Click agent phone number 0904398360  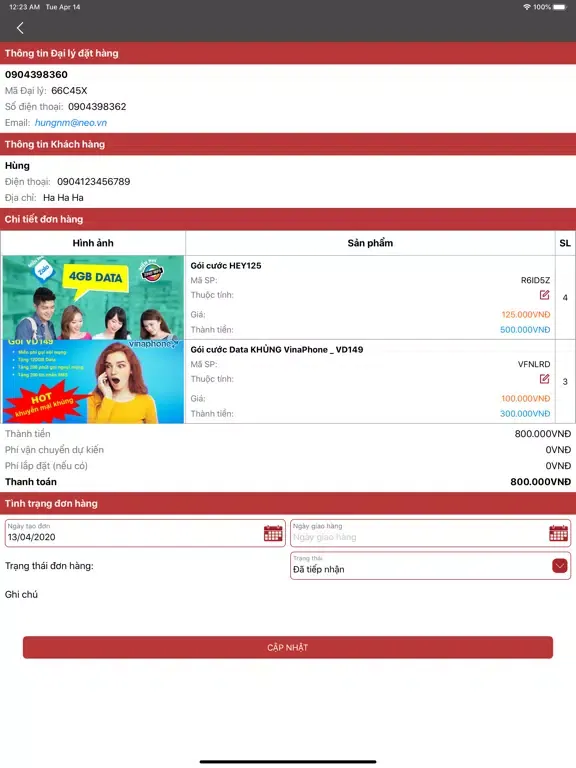click(x=36, y=75)
